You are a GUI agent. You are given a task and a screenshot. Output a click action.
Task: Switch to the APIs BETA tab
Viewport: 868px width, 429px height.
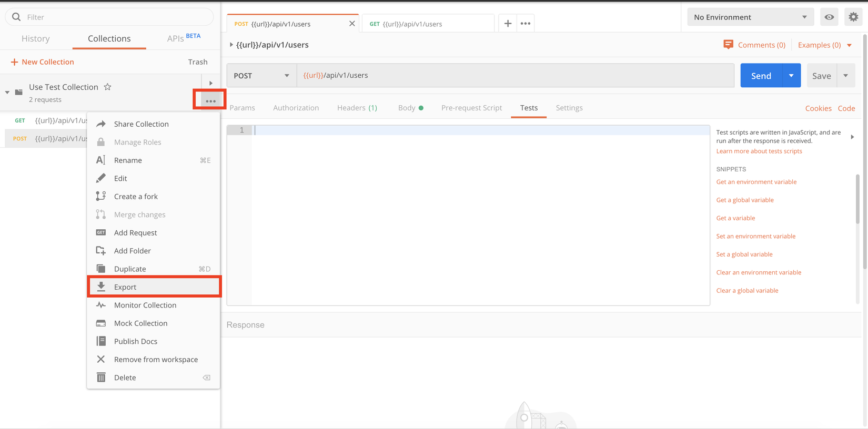point(184,38)
